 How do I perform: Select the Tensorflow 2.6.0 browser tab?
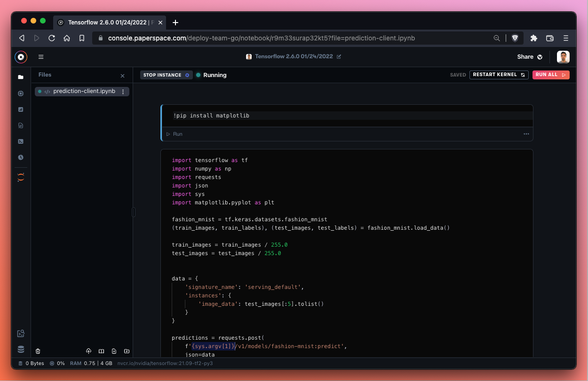point(111,22)
